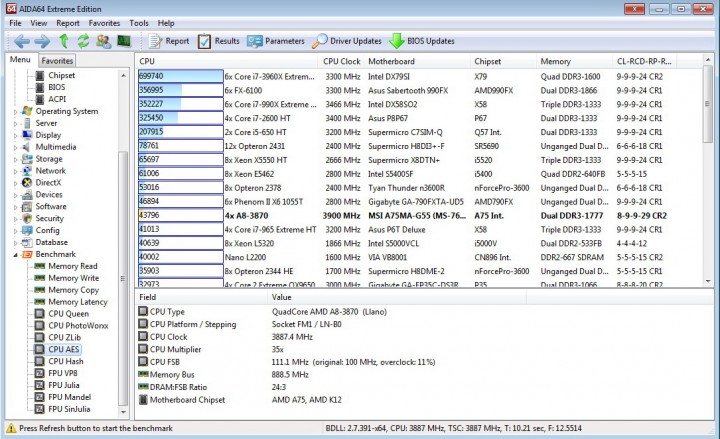Open the Tools menu
This screenshot has width=720, height=439.
[x=139, y=23]
